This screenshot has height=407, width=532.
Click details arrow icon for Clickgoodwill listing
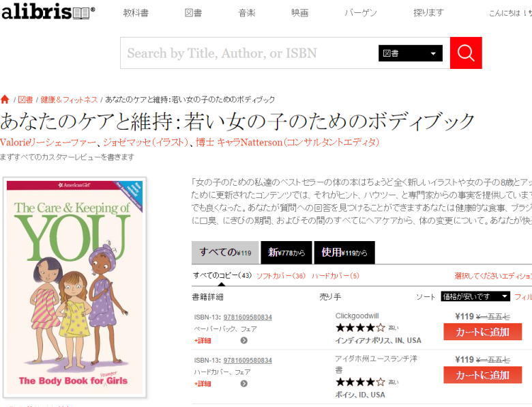pos(243,340)
